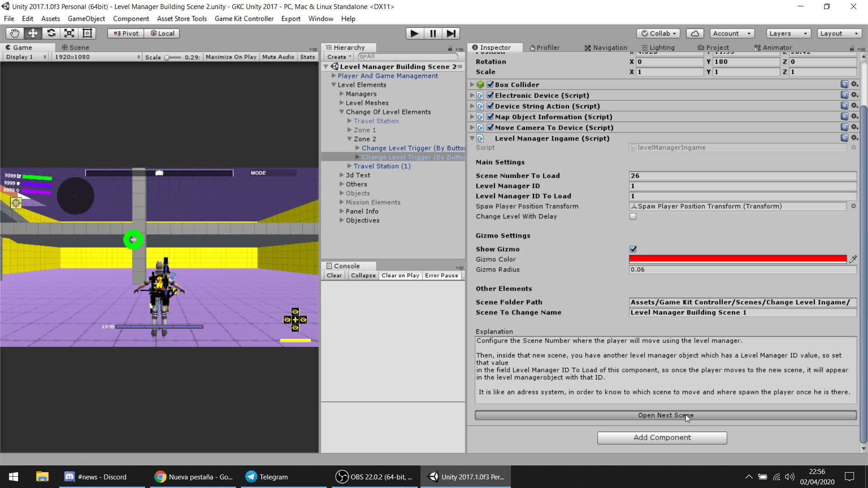Select the Scale tool icon
Viewport: 868px width, 488px height.
click(x=69, y=33)
